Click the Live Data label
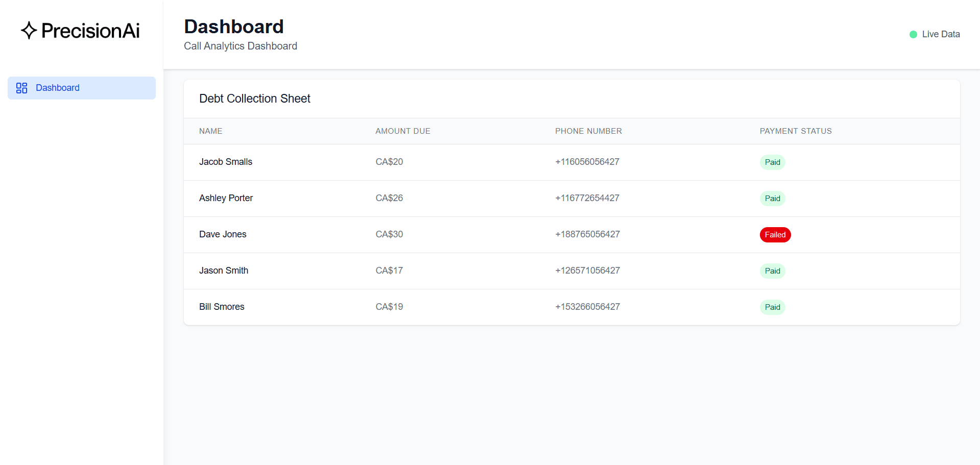 pyautogui.click(x=941, y=34)
